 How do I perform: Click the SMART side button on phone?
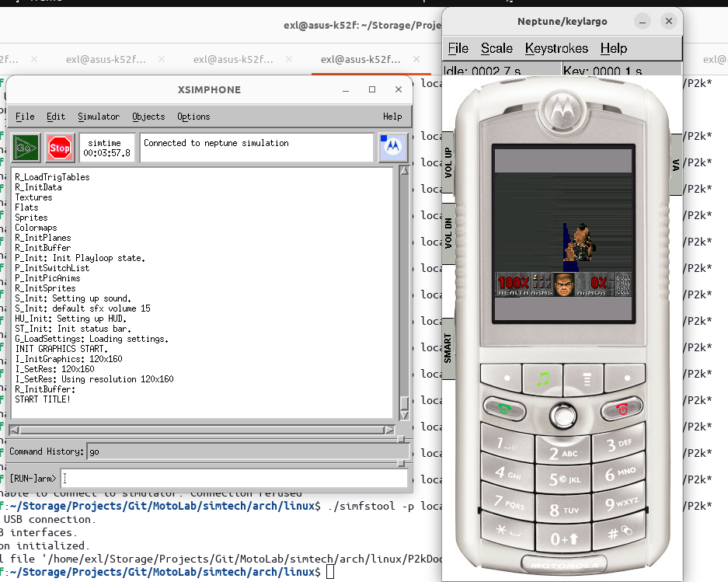coord(448,348)
